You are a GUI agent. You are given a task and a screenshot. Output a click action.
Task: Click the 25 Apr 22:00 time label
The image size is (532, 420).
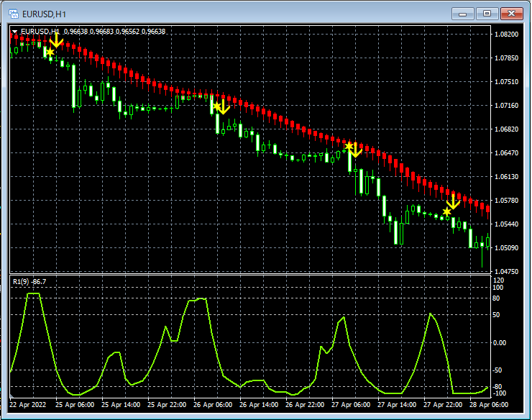pyautogui.click(x=167, y=405)
